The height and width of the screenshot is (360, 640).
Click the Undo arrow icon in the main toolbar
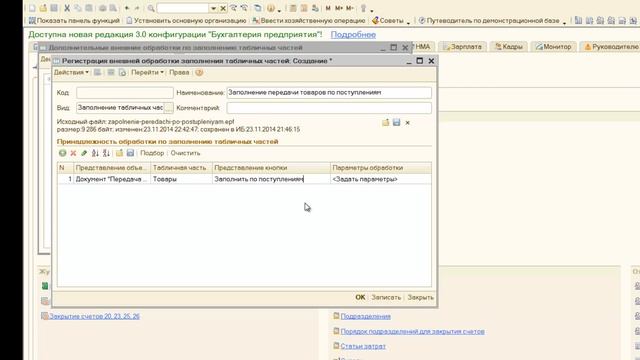(127, 8)
